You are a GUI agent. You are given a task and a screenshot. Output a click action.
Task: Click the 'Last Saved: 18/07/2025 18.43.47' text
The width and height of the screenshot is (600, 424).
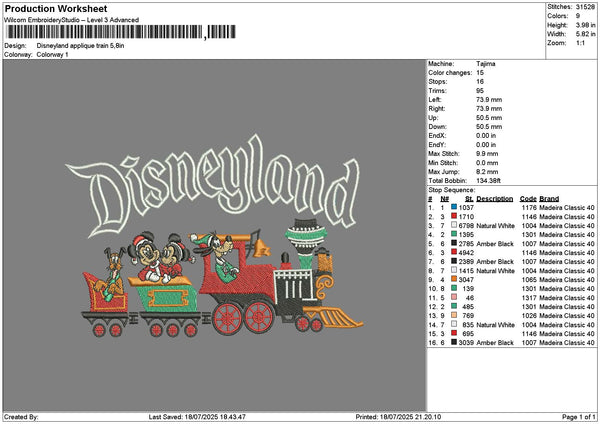click(x=197, y=417)
